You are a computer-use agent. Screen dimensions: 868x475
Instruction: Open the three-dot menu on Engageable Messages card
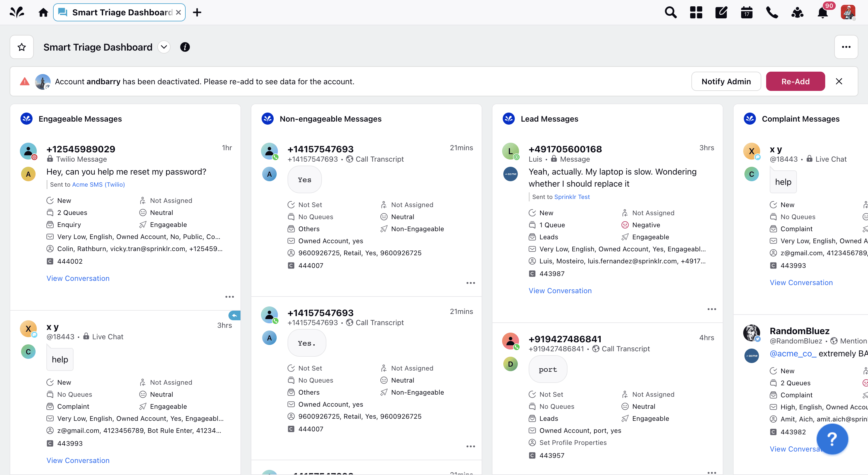pos(229,296)
